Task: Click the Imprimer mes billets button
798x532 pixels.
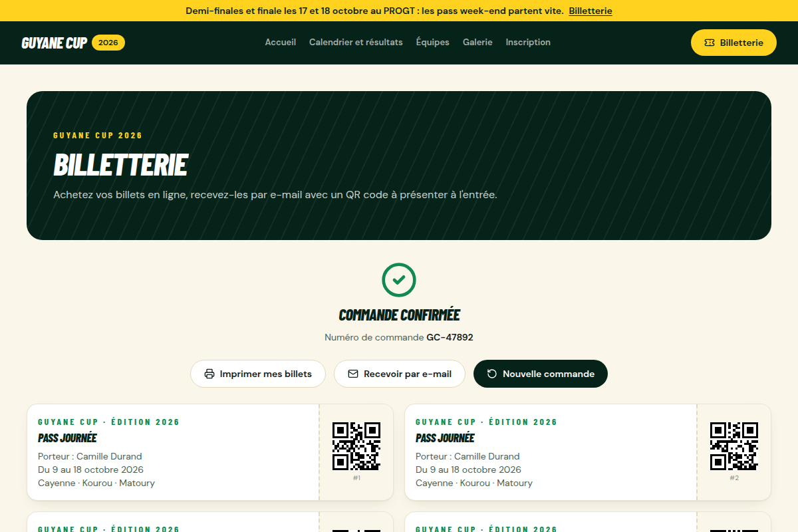Action: (258, 374)
